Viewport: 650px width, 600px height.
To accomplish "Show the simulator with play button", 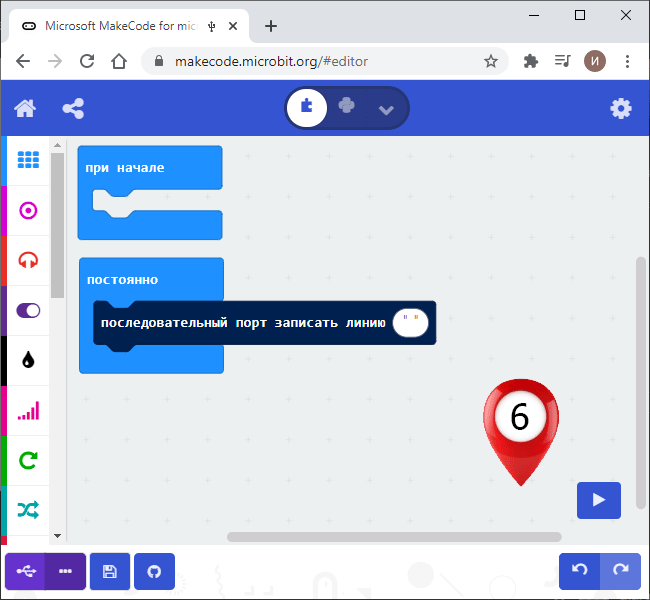I will pos(599,500).
